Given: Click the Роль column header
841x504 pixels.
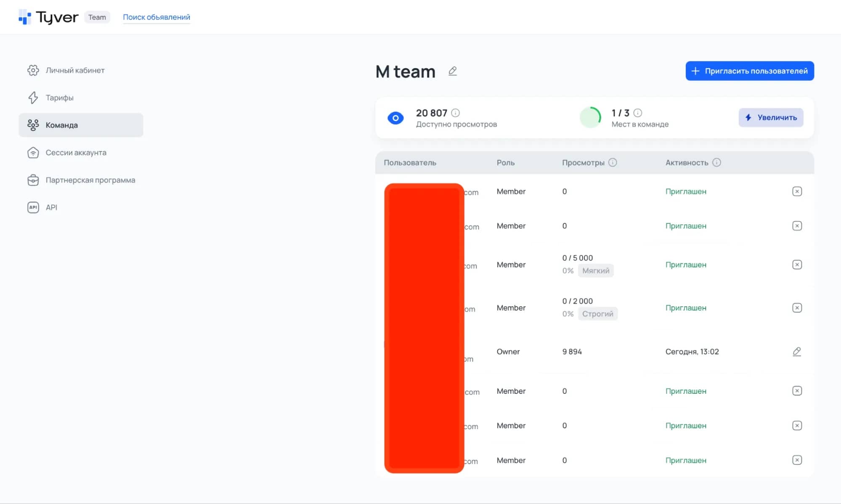Looking at the screenshot, I should (506, 163).
